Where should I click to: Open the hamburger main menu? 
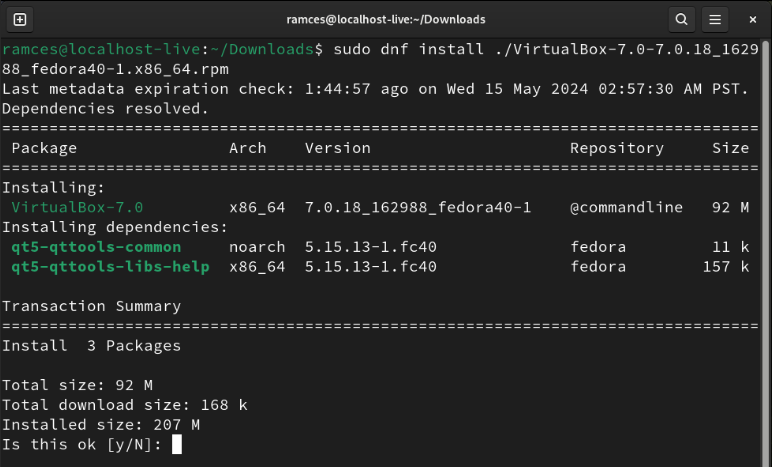click(715, 20)
